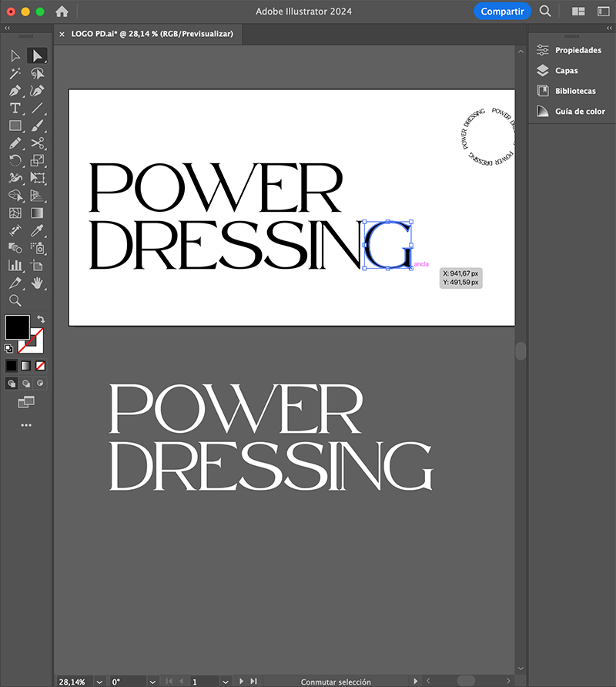Swap fill and stroke colors arrow
The image size is (616, 687).
coord(41,319)
